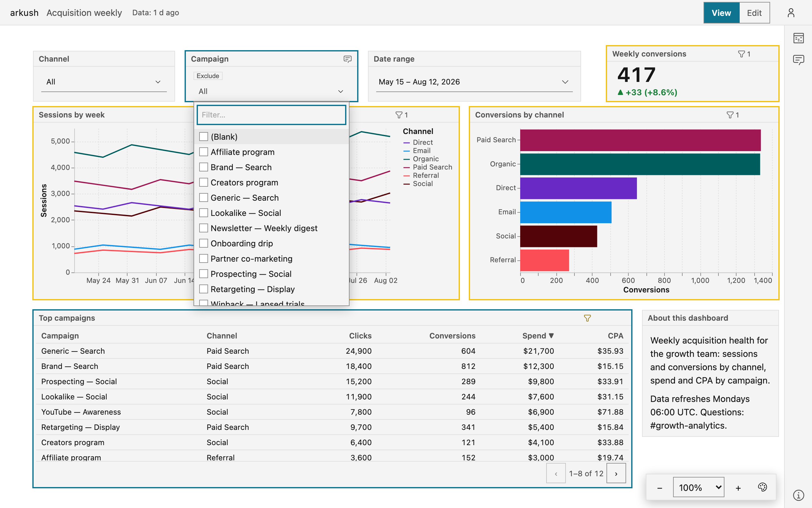Screen dimensions: 812x508
Task: Sort table by Conversions column header
Action: tap(452, 336)
